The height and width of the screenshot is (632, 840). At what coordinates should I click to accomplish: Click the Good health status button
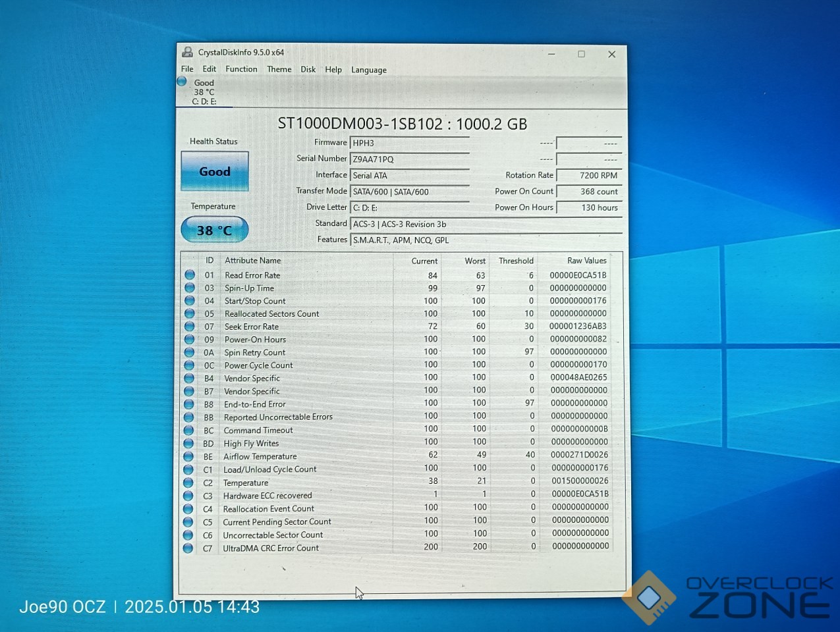215,171
